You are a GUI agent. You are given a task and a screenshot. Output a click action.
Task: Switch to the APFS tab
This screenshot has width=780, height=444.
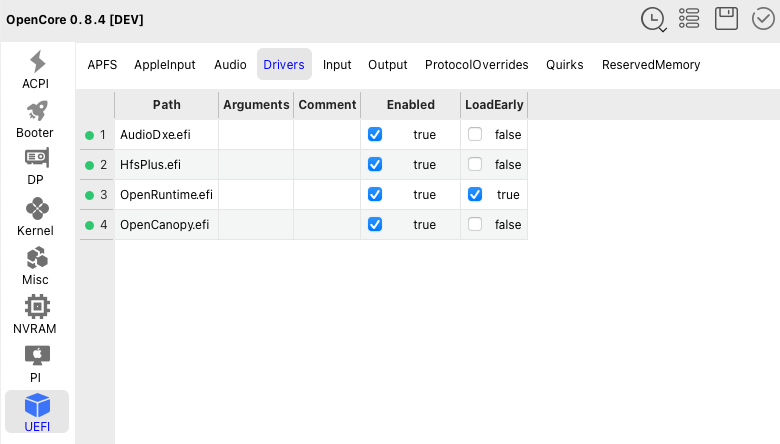point(102,65)
